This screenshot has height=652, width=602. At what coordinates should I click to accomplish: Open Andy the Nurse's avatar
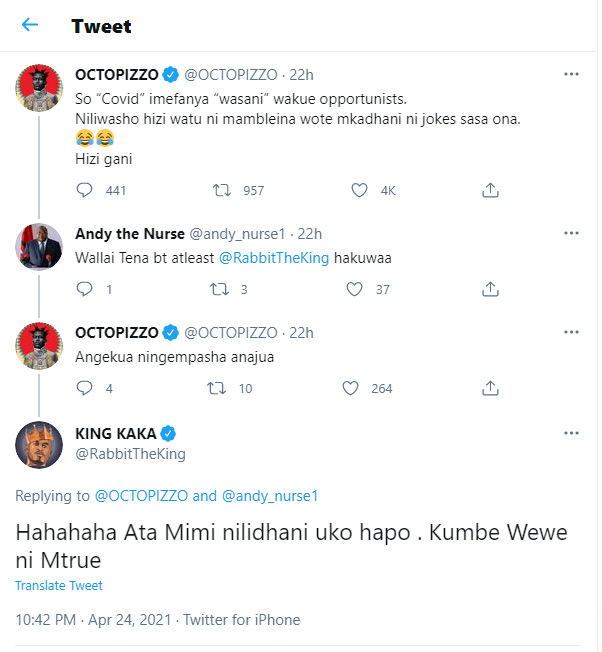point(40,248)
